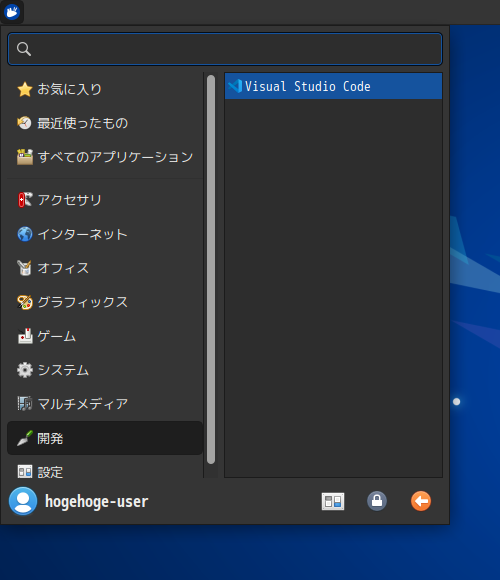The image size is (500, 580).
Task: Show 最近使ったもの recently used items
Action: (x=105, y=123)
